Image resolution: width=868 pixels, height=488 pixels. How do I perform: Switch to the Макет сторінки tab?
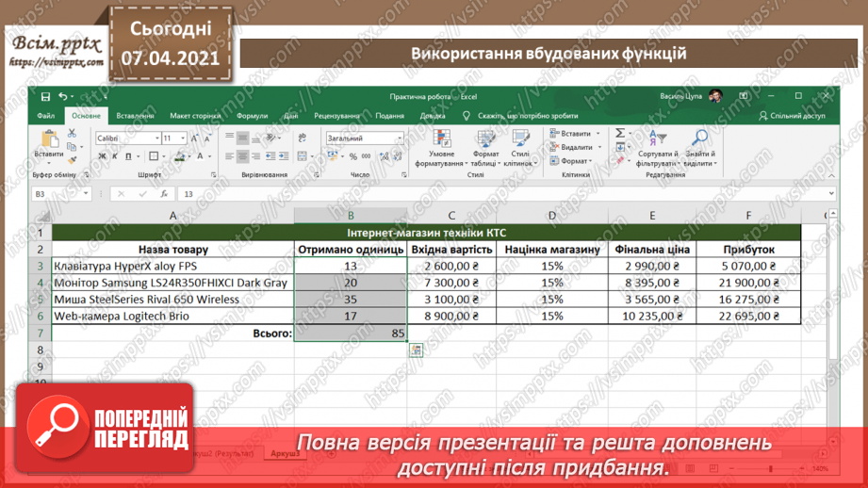195,116
